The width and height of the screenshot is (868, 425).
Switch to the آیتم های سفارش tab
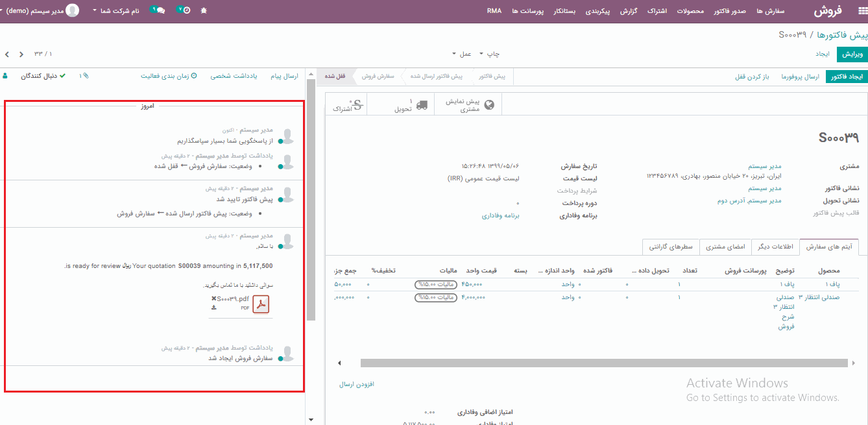coord(829,247)
